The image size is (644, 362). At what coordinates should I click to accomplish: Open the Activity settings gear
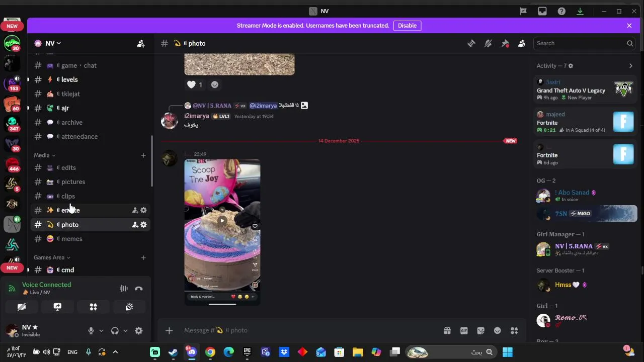(x=571, y=66)
